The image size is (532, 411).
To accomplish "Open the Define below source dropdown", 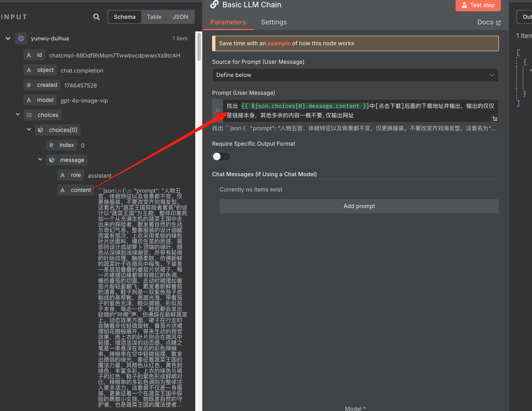I will click(x=355, y=75).
